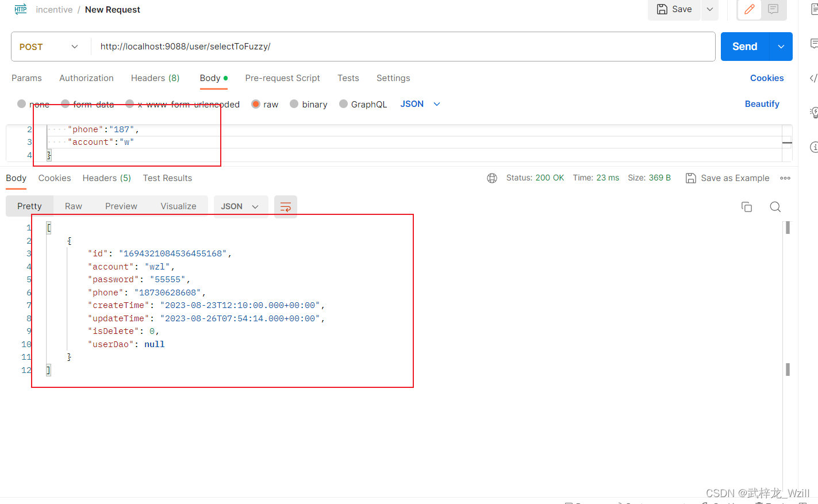Open the documentation icon in right sidebar
Image resolution: width=818 pixels, height=504 pixels.
[814, 9]
